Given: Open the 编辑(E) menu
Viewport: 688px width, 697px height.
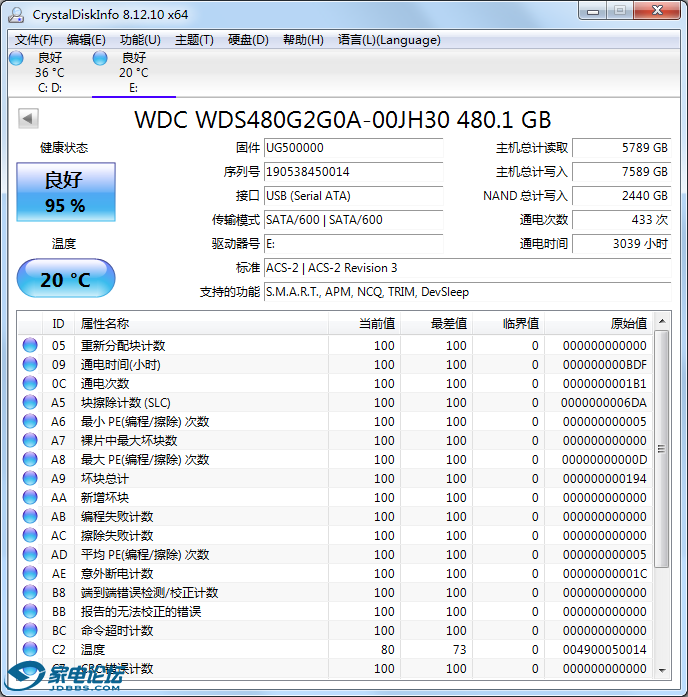Looking at the screenshot, I should click(x=86, y=40).
